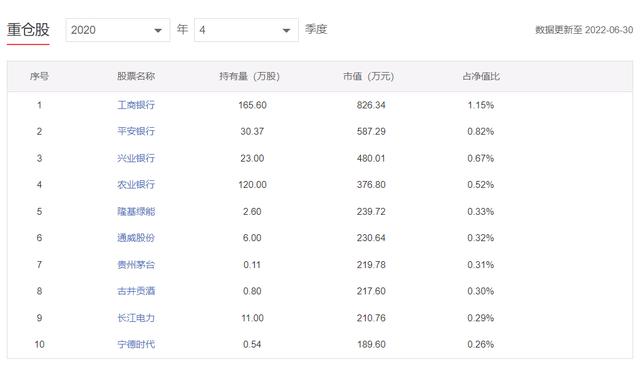Image resolution: width=640 pixels, height=367 pixels.
Task: Click the holding value 30.37
Action: coord(252,131)
